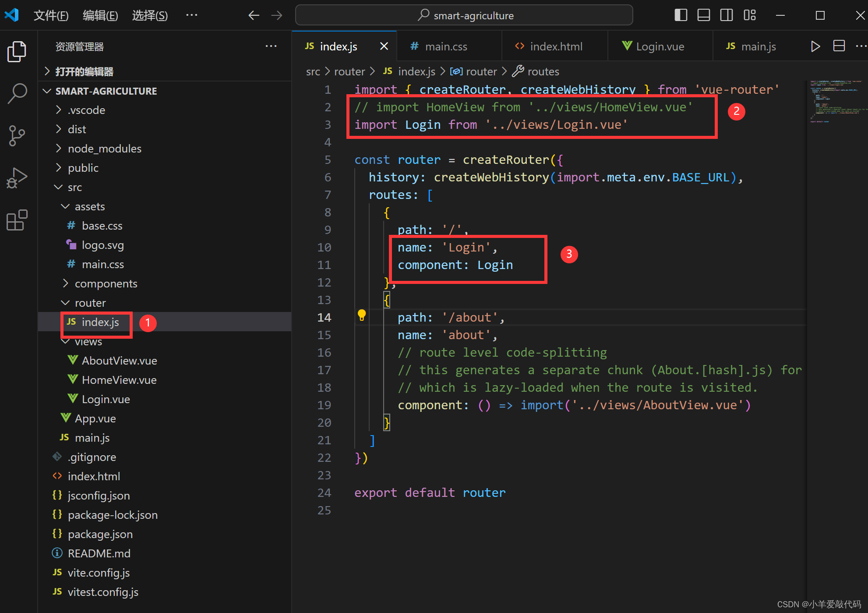This screenshot has height=613, width=868.
Task: Open the Explorer view in activity bar
Action: pos(17,52)
